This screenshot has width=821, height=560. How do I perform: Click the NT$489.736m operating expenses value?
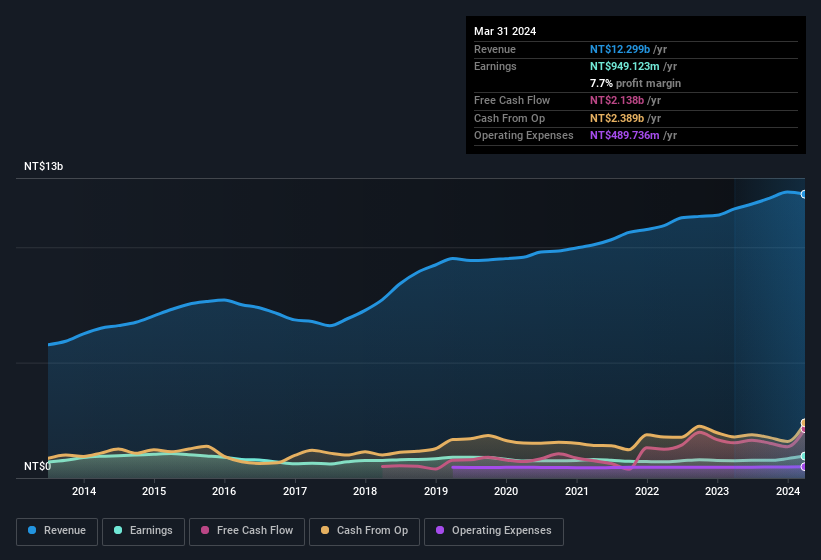[625, 136]
